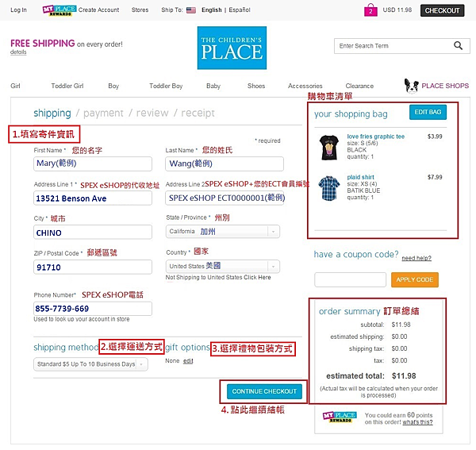Open love fries graphic tee thumbnail
This screenshot has height=450, width=476.
coord(329,148)
